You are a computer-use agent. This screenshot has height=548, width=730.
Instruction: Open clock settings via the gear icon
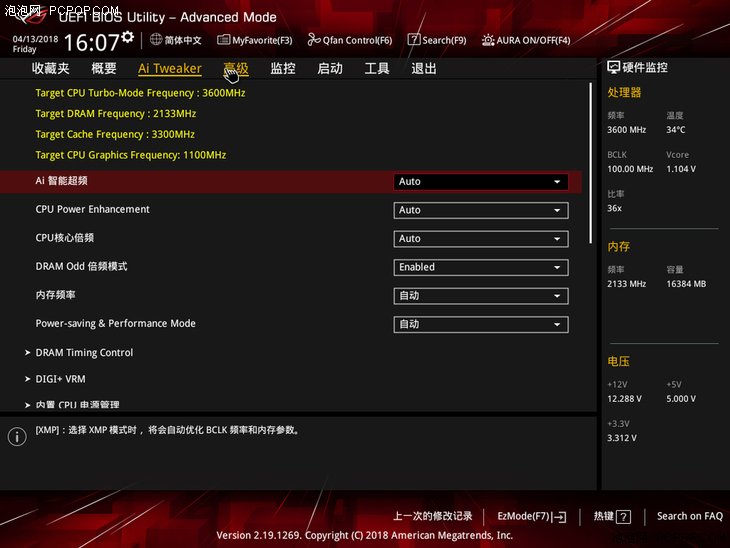(x=128, y=37)
